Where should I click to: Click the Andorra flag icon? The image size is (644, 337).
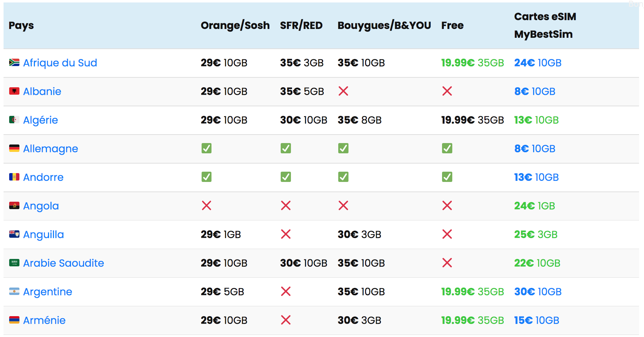14,177
